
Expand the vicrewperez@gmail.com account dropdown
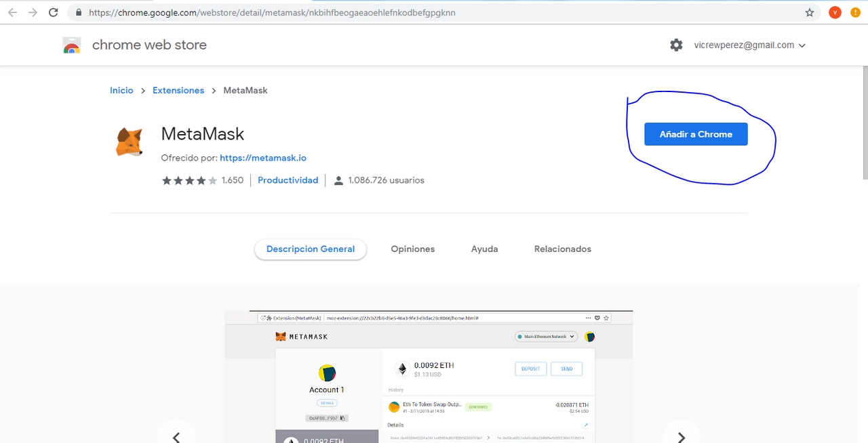coord(749,45)
